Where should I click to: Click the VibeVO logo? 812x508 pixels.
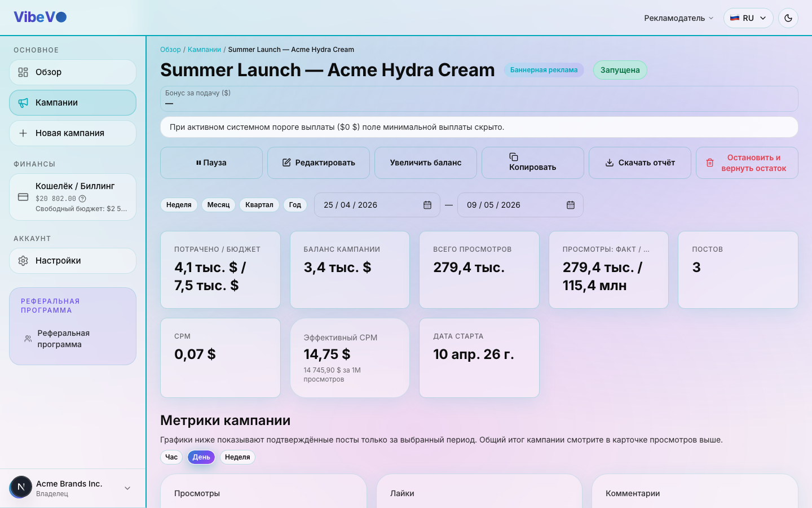40,17
